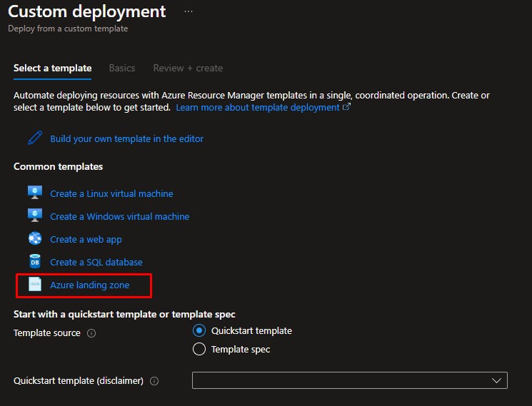
Task: Open the Quickstart template dropdown
Action: (x=350, y=380)
